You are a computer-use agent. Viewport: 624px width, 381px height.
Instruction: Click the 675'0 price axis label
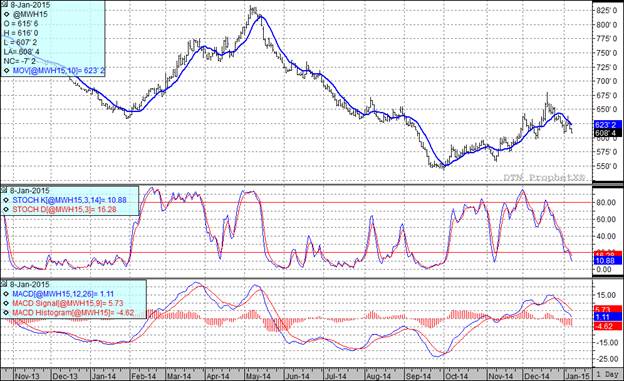click(606, 95)
